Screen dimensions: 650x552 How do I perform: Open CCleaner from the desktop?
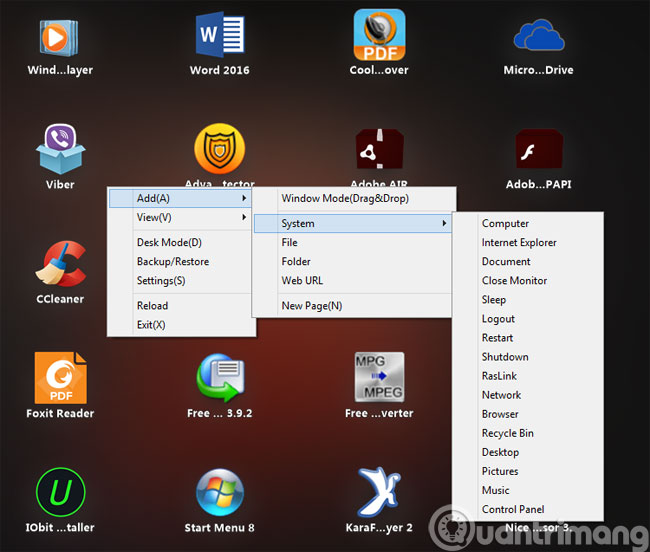(x=60, y=264)
